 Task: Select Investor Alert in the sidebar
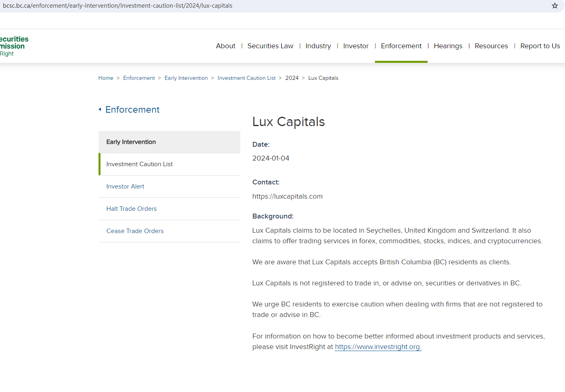tap(169, 186)
